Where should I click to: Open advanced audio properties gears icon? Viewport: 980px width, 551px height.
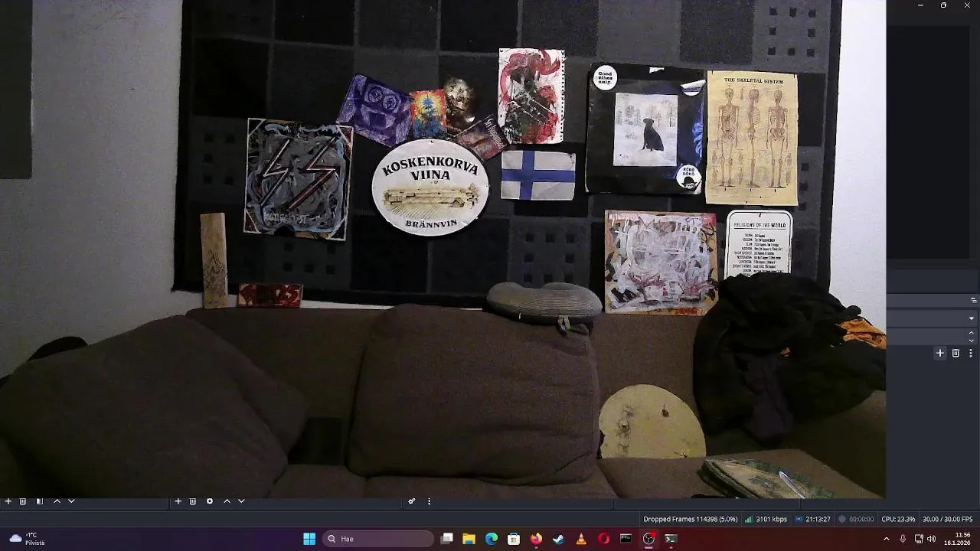coord(412,501)
